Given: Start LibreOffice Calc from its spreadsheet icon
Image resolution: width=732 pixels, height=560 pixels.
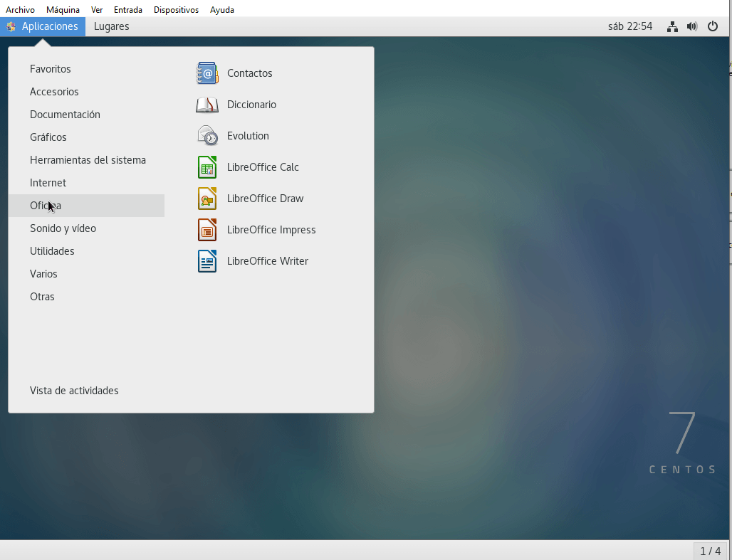Looking at the screenshot, I should (x=207, y=167).
